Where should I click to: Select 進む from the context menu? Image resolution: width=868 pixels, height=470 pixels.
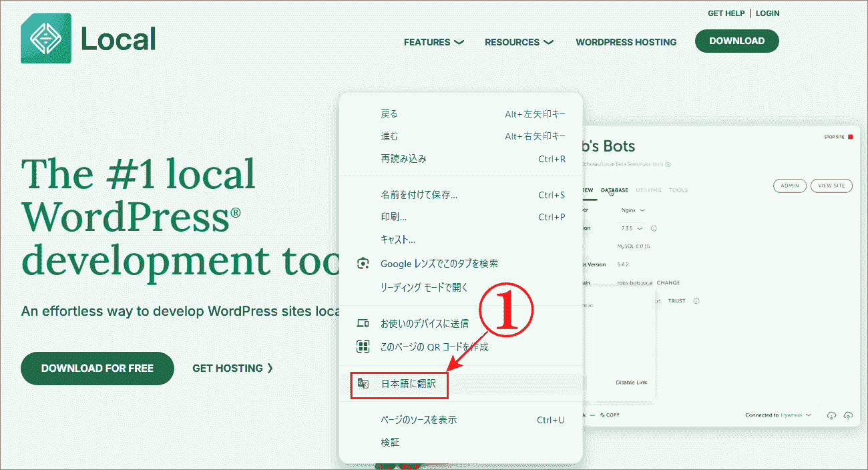point(461,136)
